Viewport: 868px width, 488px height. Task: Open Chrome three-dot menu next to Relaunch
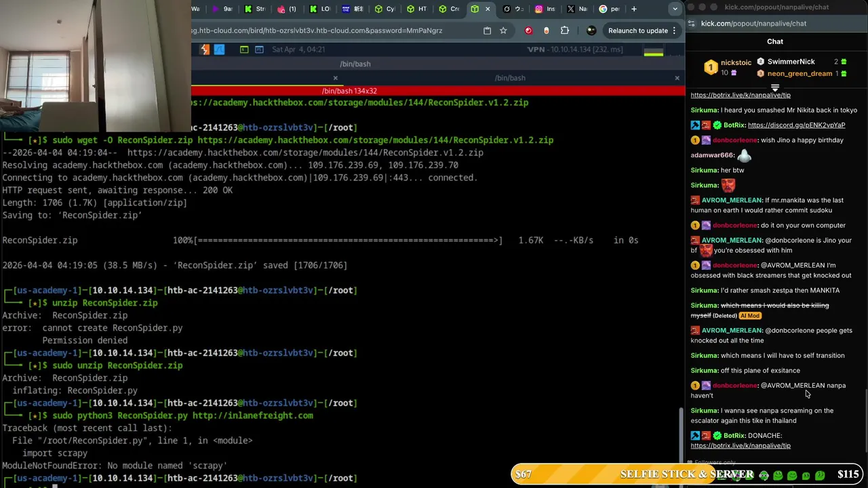675,30
